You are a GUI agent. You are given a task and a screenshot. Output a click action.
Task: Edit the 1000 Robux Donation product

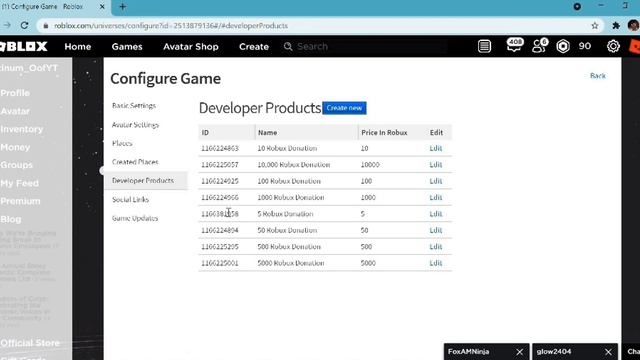(x=436, y=197)
